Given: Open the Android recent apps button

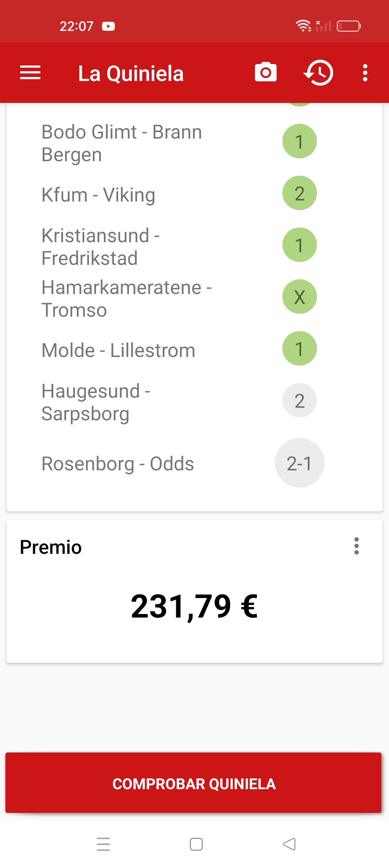Looking at the screenshot, I should pyautogui.click(x=103, y=844).
